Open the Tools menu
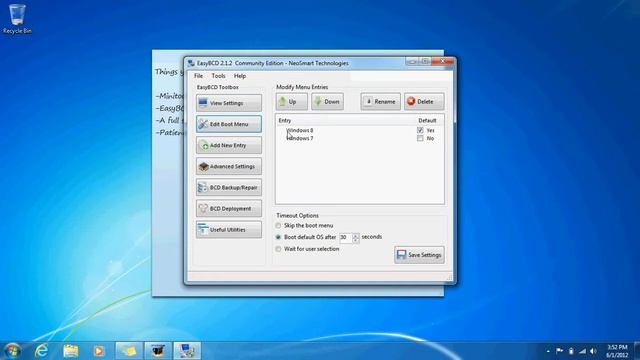The height and width of the screenshot is (360, 640). 218,76
